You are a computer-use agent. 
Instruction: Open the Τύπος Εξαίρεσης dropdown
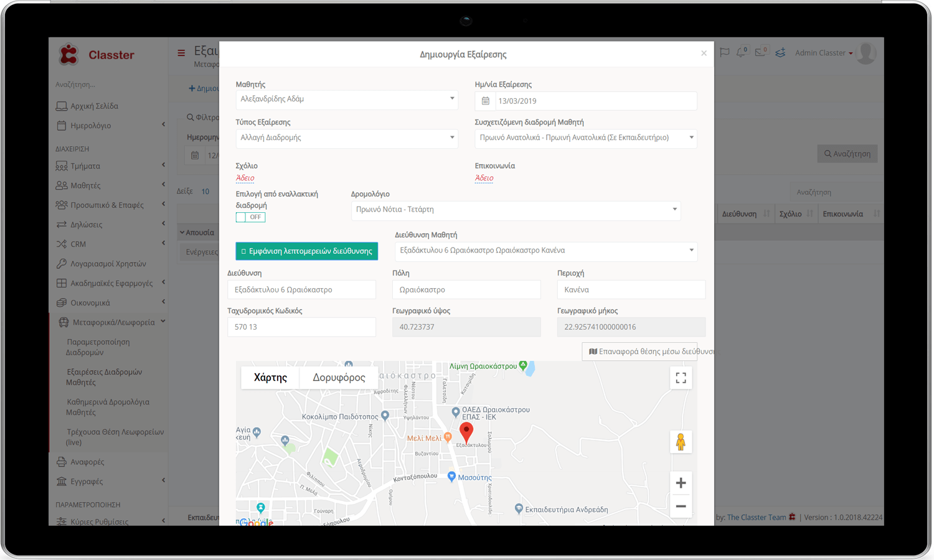(347, 138)
